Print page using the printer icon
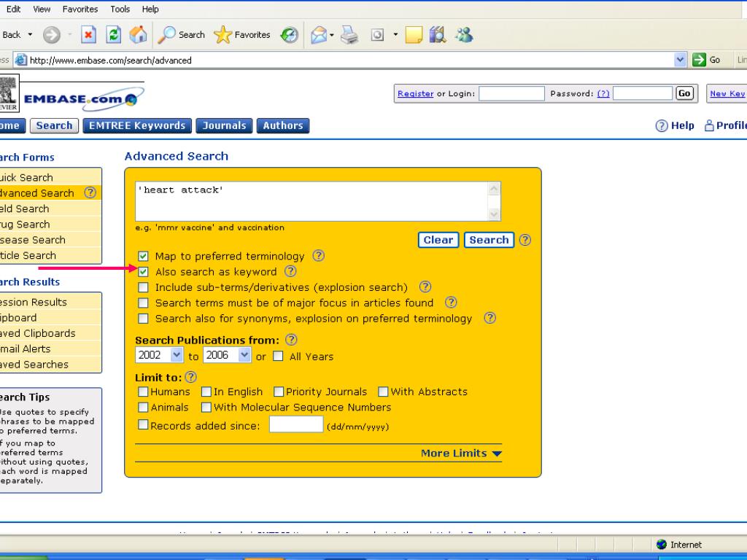This screenshot has width=747, height=560. 349,35
